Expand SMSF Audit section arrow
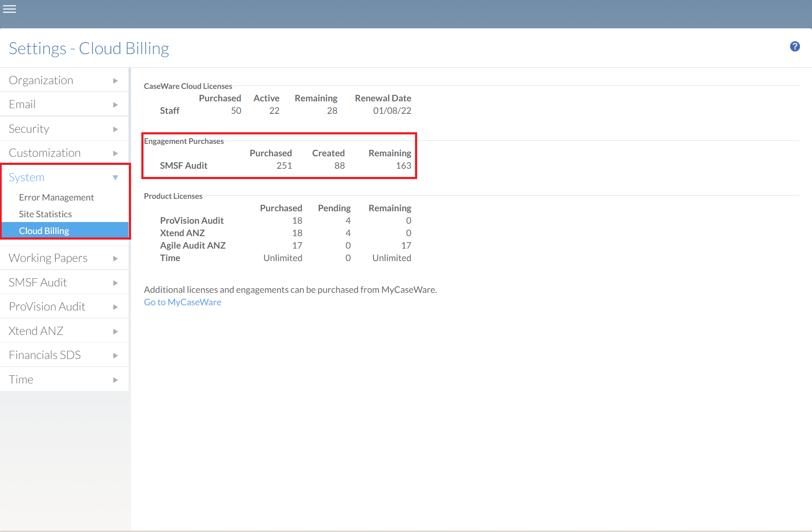The image size is (812, 532). click(x=115, y=283)
